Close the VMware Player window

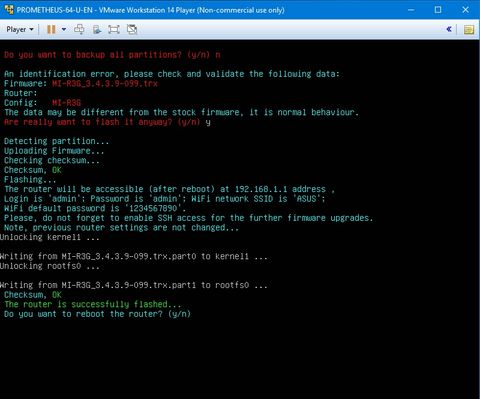pyautogui.click(x=465, y=10)
